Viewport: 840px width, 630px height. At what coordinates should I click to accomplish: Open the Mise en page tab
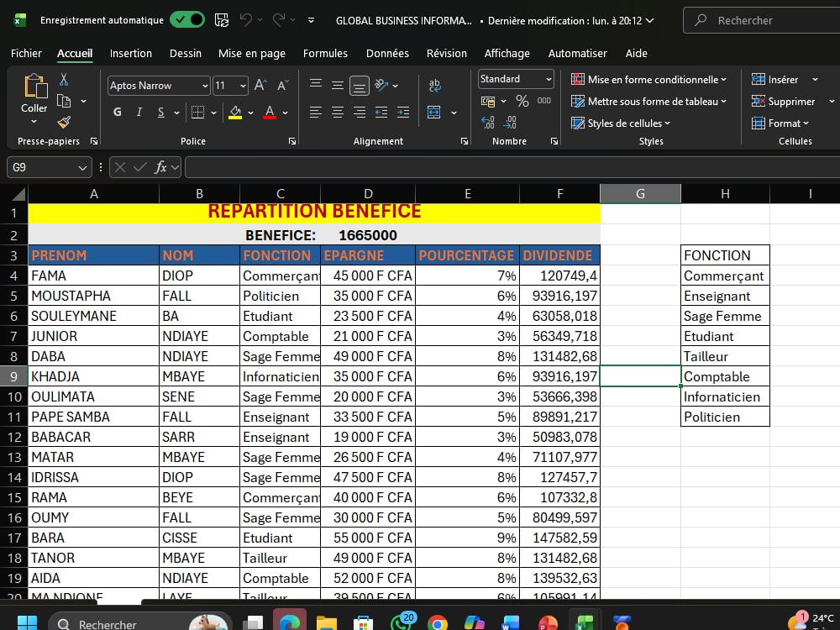252,53
